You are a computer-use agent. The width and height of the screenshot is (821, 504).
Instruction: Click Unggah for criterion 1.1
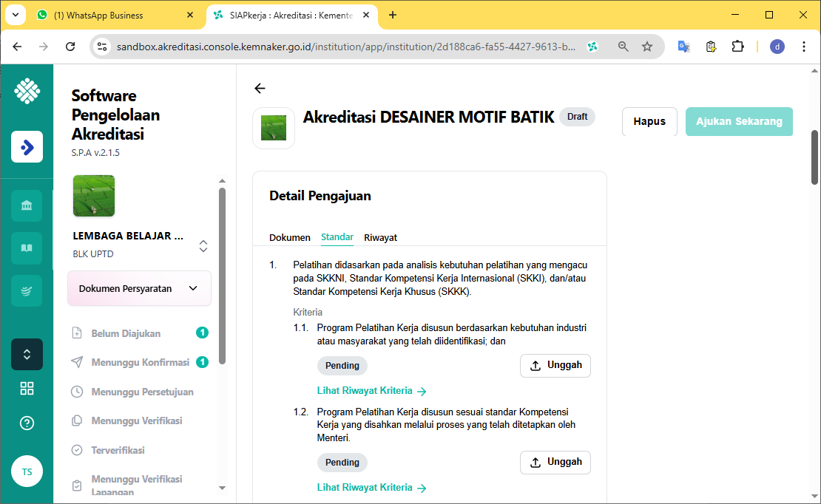click(555, 365)
